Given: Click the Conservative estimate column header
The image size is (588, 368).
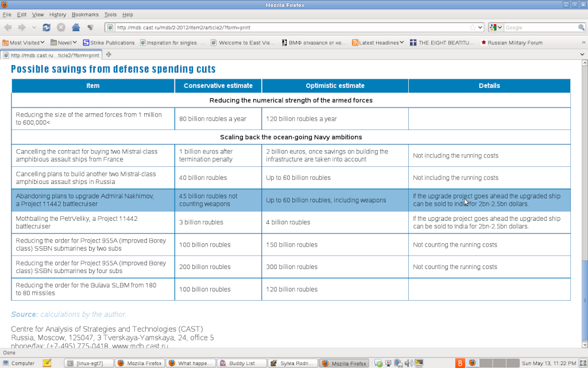Looking at the screenshot, I should pos(218,86).
